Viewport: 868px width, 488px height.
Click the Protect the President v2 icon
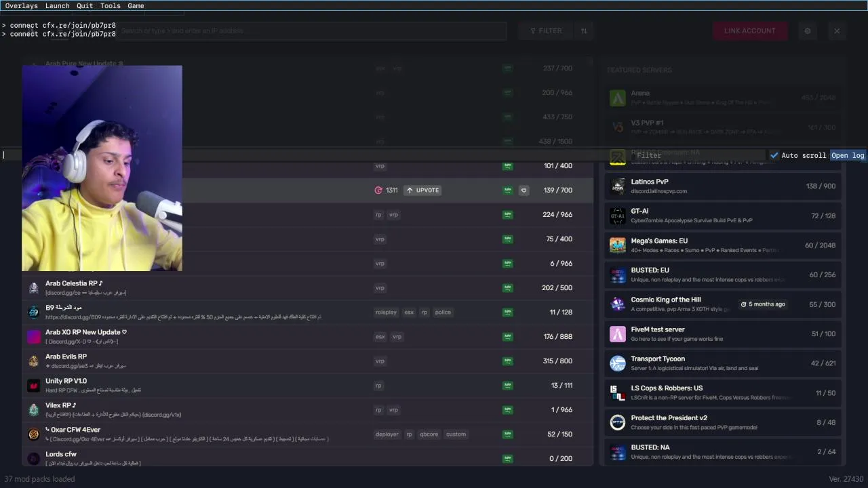pos(617,422)
